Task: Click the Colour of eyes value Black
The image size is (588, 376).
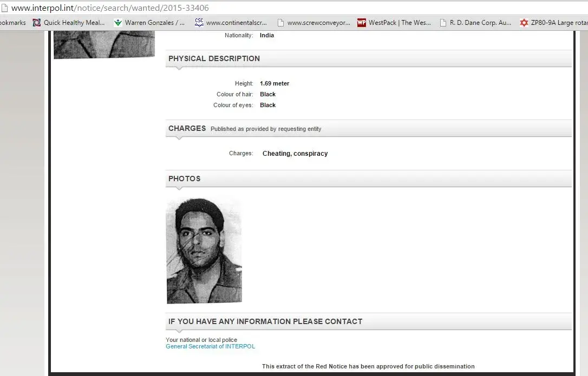Action: (x=268, y=105)
